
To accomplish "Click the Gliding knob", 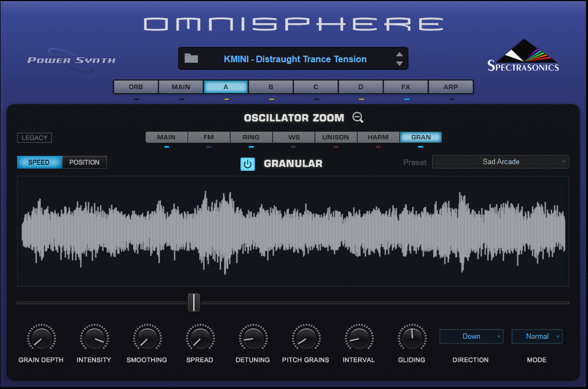I will [411, 338].
